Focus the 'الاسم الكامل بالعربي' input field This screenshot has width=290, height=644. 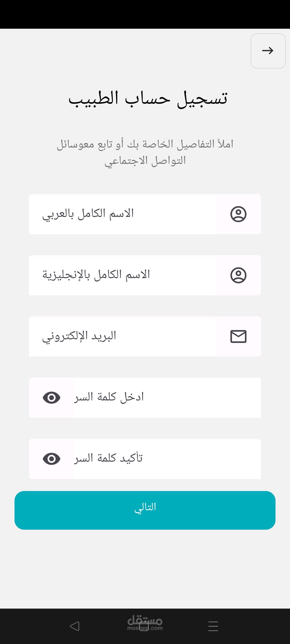point(122,214)
